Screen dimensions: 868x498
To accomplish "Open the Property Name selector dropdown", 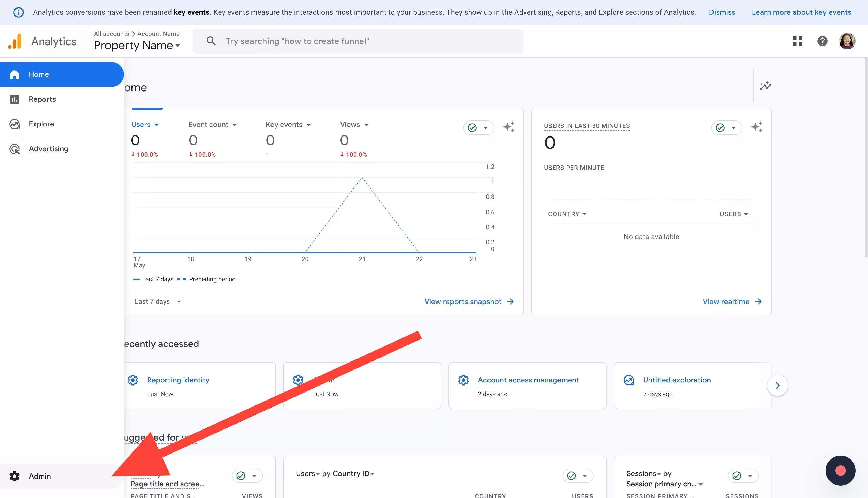I will coord(137,45).
